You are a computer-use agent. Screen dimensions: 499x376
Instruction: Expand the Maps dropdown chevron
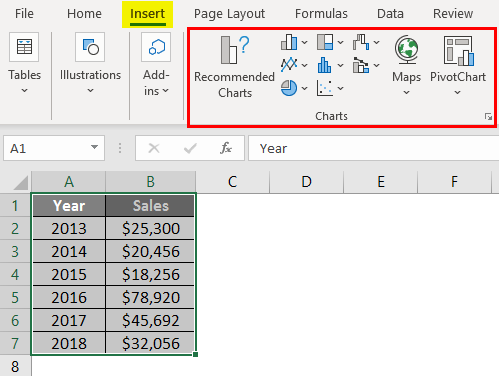point(406,92)
